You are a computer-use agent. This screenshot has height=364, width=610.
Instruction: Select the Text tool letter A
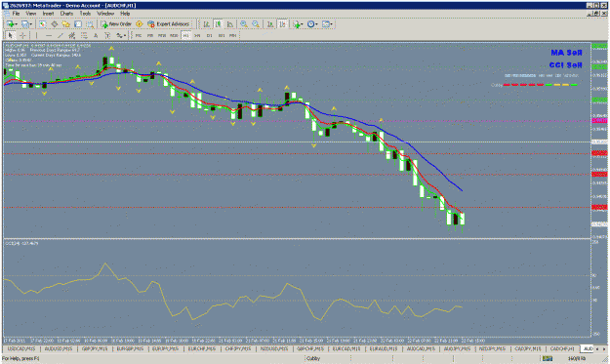point(96,35)
